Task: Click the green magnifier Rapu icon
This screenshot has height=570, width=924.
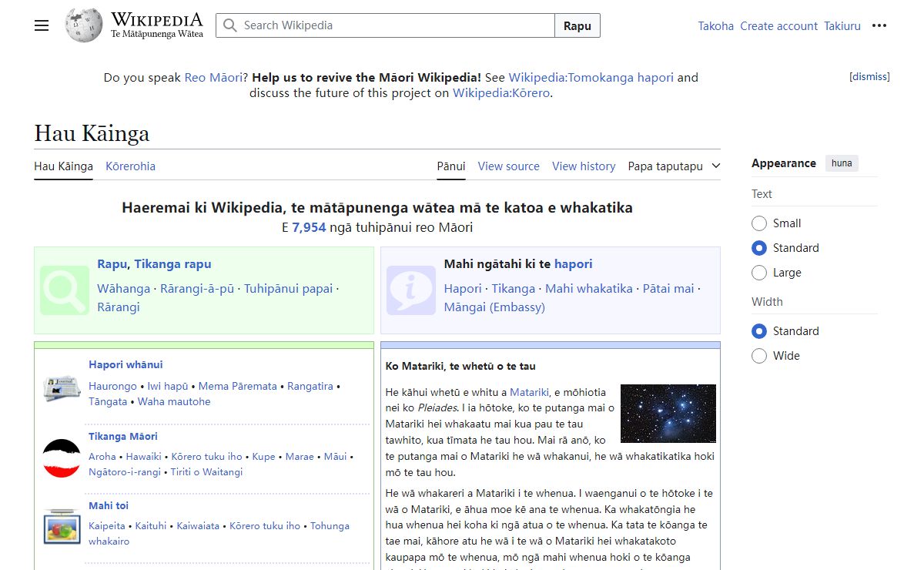Action: tap(65, 290)
